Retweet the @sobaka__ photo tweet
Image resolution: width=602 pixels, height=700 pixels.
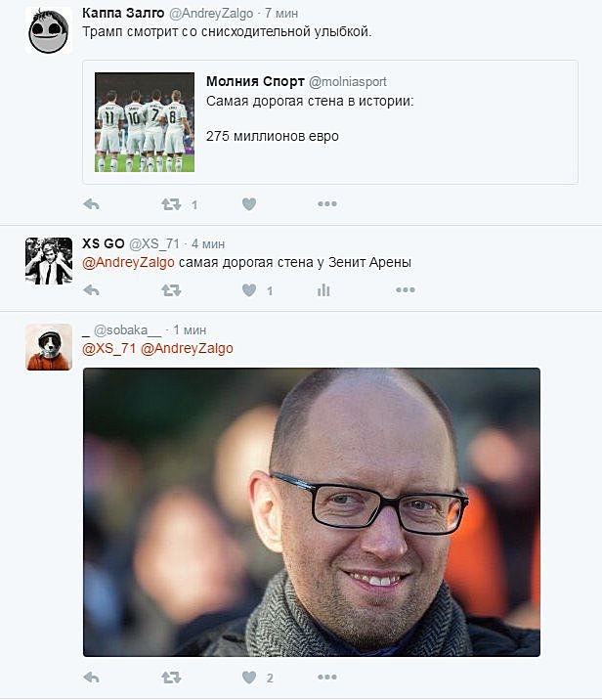171,678
